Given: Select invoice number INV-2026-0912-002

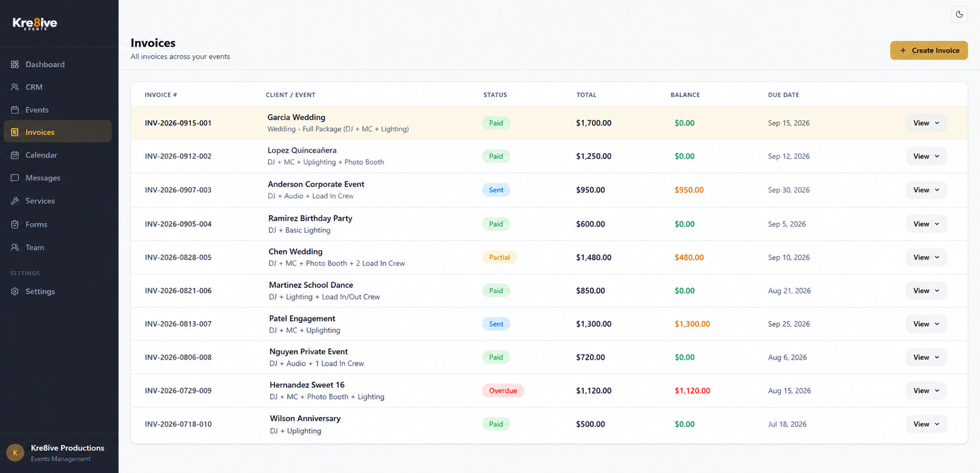Looking at the screenshot, I should pyautogui.click(x=178, y=156).
